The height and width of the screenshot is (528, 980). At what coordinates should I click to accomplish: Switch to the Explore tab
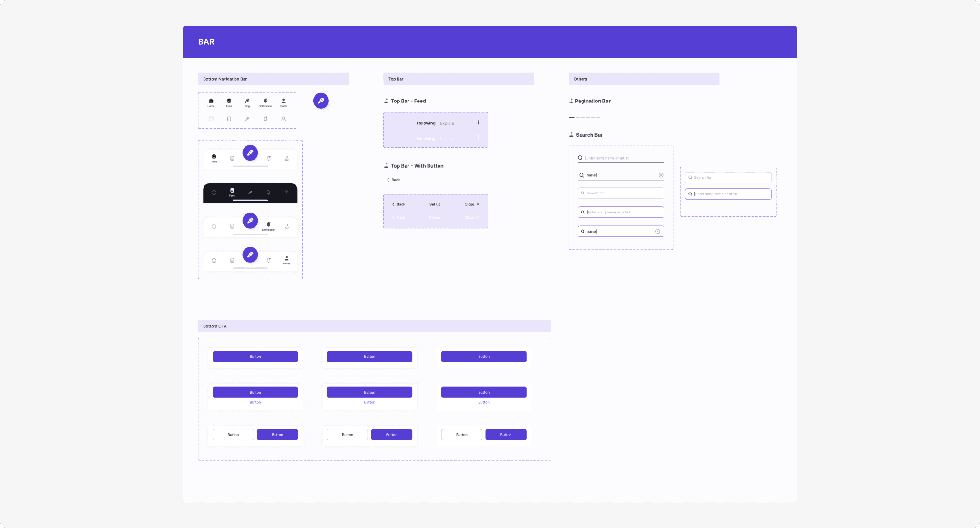click(x=447, y=123)
